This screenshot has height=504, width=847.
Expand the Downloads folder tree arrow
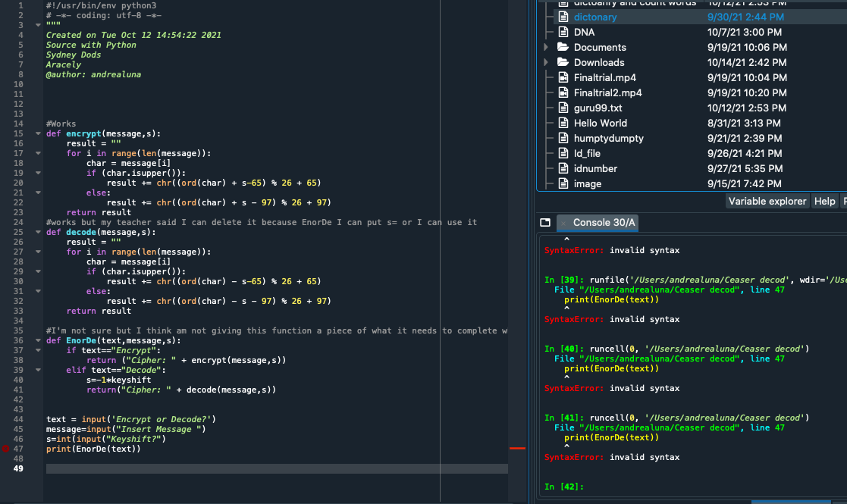click(x=546, y=62)
